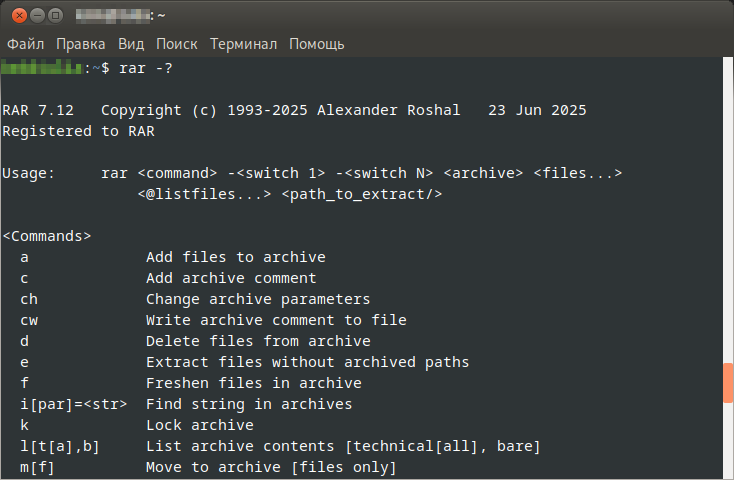Click the 'Delete files from archive' text
734x480 pixels.
tap(258, 341)
